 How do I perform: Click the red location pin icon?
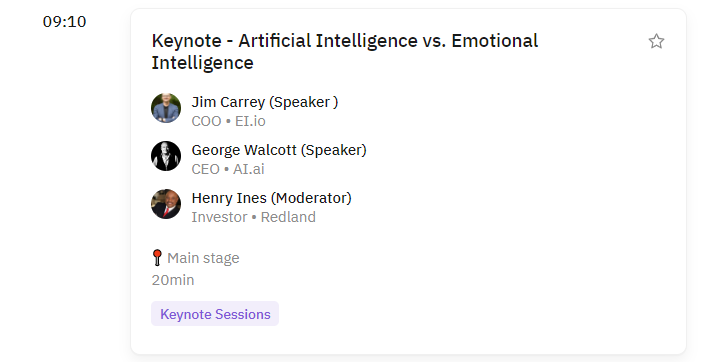click(157, 258)
